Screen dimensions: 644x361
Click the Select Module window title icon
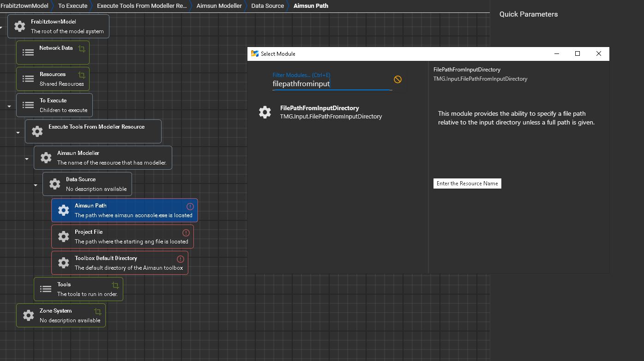(254, 53)
